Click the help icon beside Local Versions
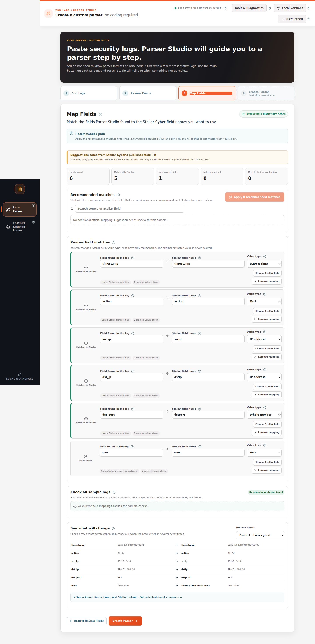Screen dimensions: 315x644 coord(309,8)
